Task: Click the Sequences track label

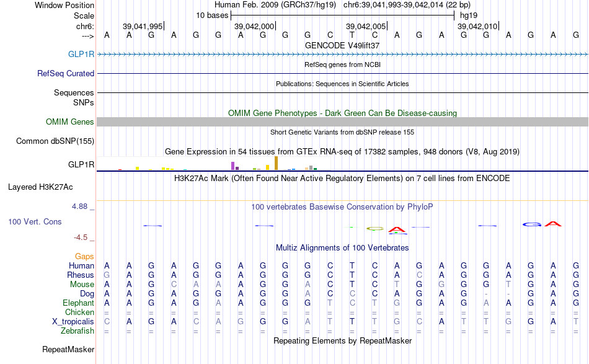Action: click(x=74, y=92)
